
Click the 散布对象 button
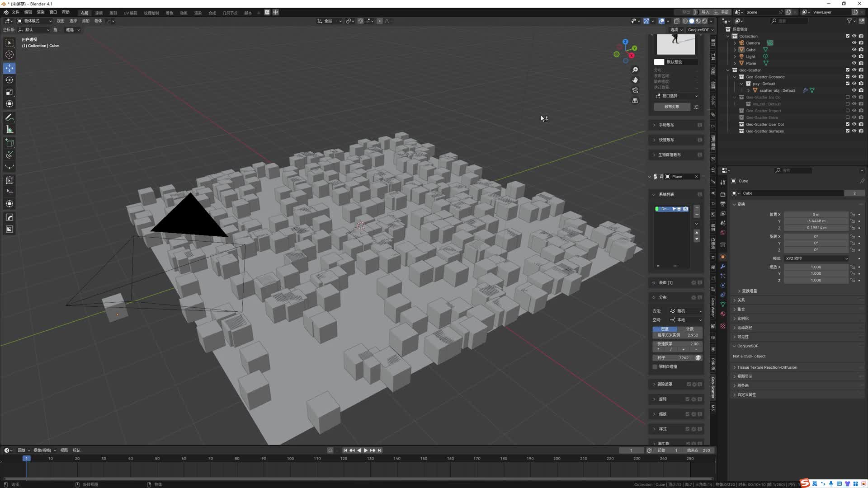672,107
